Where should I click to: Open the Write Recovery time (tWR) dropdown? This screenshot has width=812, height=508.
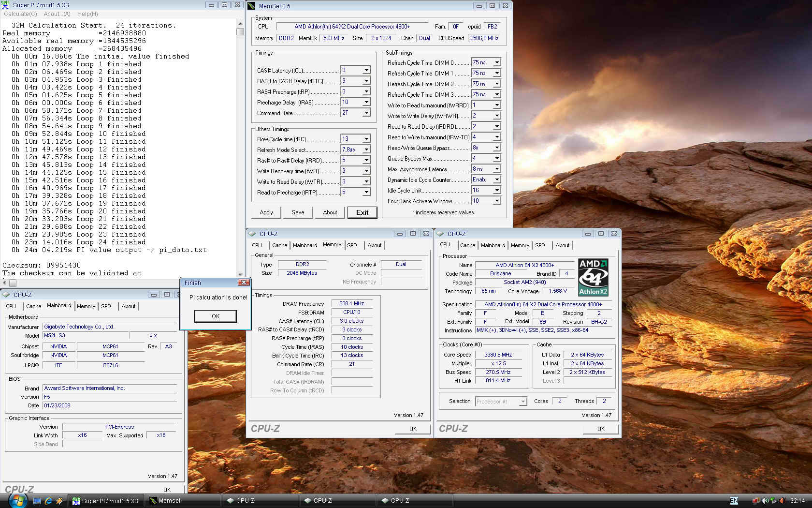coord(366,171)
